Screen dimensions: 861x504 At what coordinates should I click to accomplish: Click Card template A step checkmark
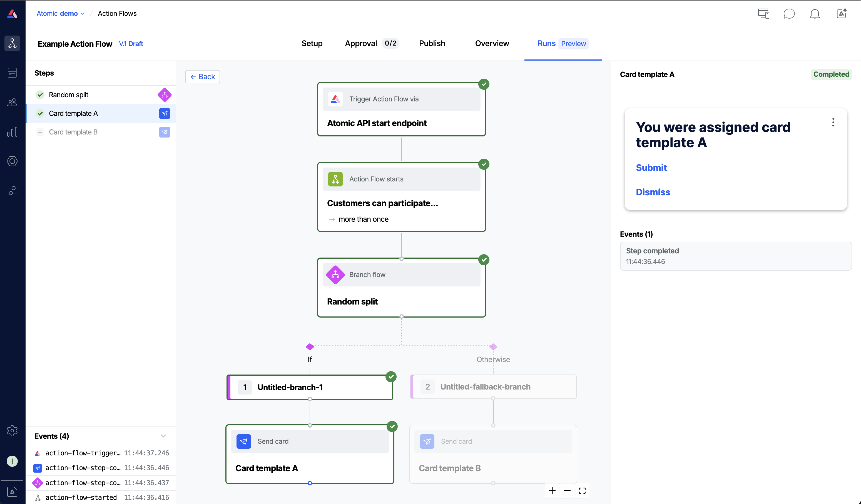coord(40,113)
